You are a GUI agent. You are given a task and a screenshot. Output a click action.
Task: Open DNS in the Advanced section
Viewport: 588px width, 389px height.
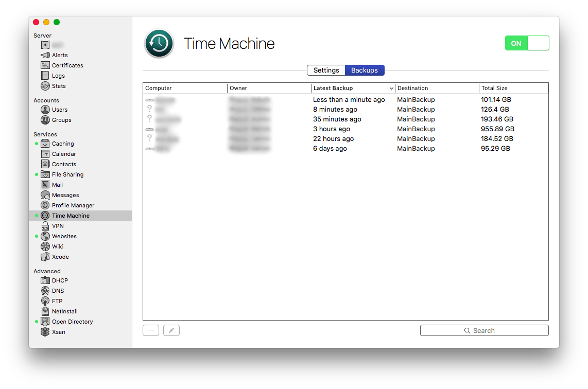pyautogui.click(x=52, y=291)
